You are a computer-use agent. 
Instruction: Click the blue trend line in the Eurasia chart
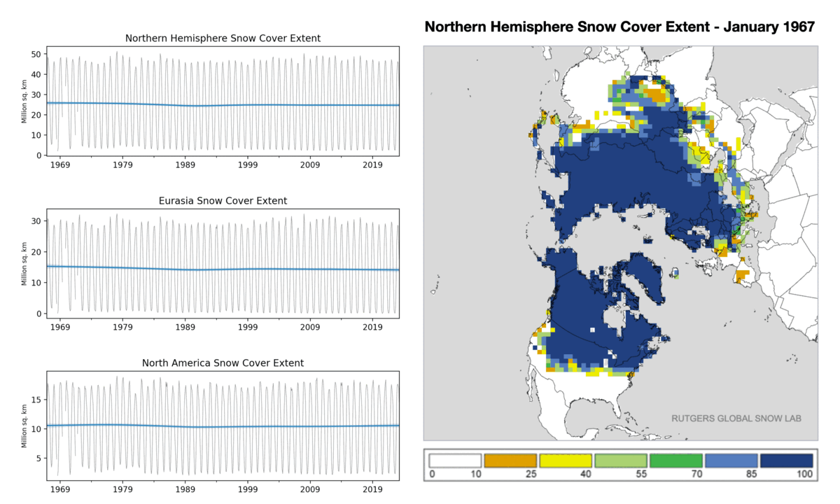tap(223, 269)
